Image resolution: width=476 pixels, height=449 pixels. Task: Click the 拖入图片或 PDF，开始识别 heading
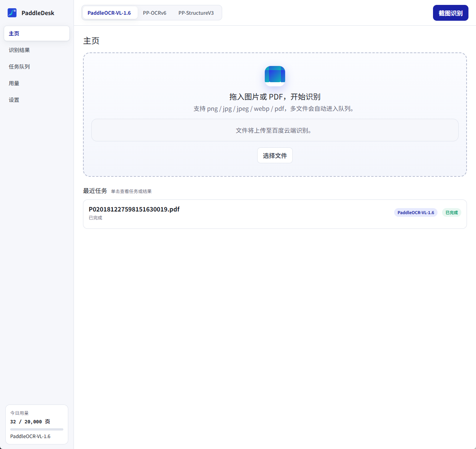[x=275, y=97]
